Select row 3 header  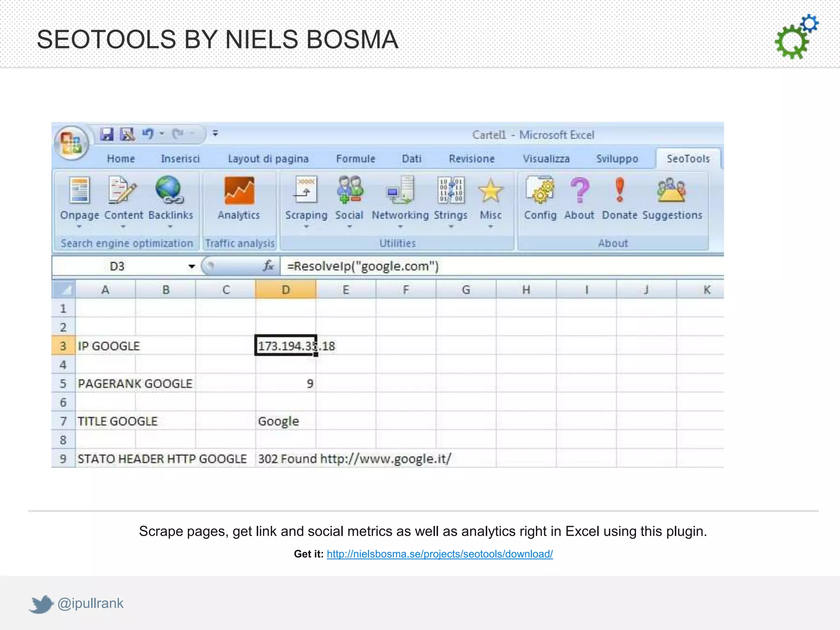click(x=64, y=346)
